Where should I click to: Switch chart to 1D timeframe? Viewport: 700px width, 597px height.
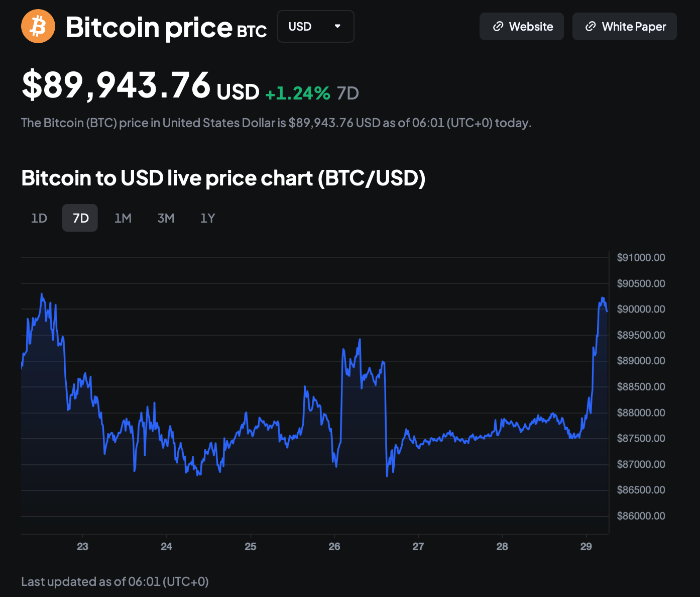[39, 218]
